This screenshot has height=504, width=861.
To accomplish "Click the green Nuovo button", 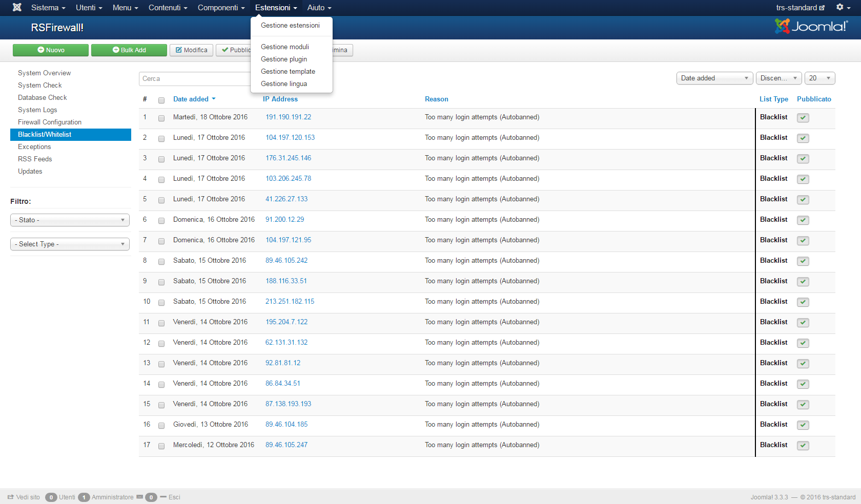I will click(x=51, y=50).
